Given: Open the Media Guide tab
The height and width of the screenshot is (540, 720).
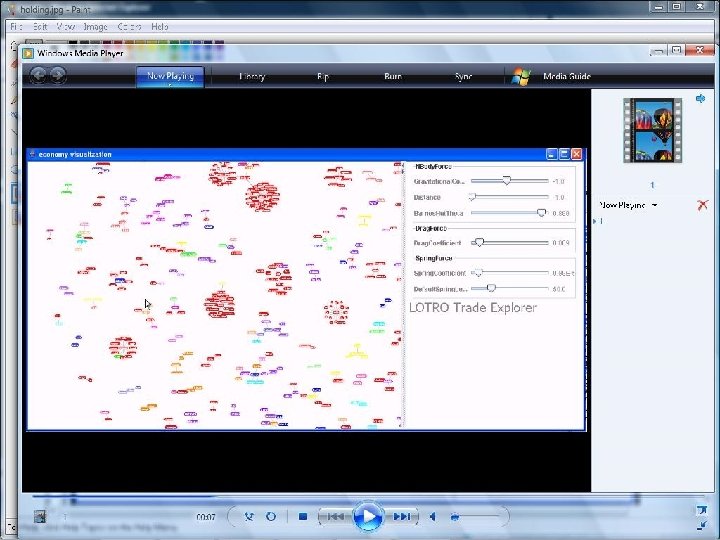Looking at the screenshot, I should pyautogui.click(x=567, y=76).
